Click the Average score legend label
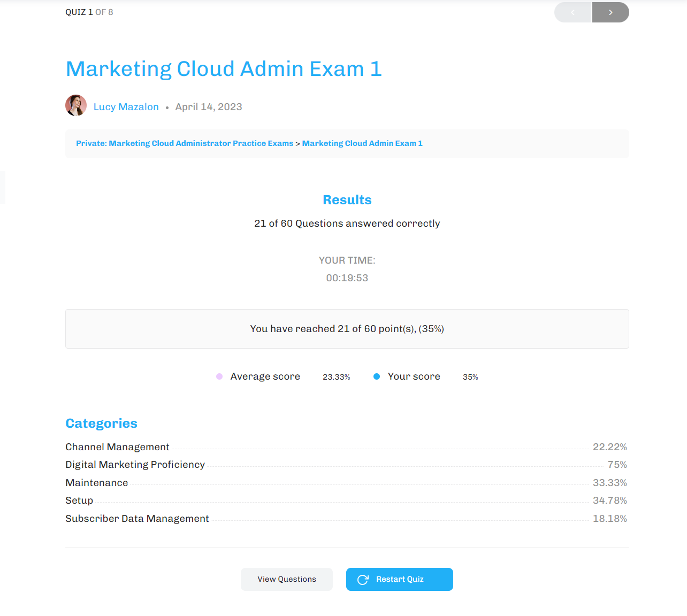Viewport: 687px width, 616px height. 265,376
